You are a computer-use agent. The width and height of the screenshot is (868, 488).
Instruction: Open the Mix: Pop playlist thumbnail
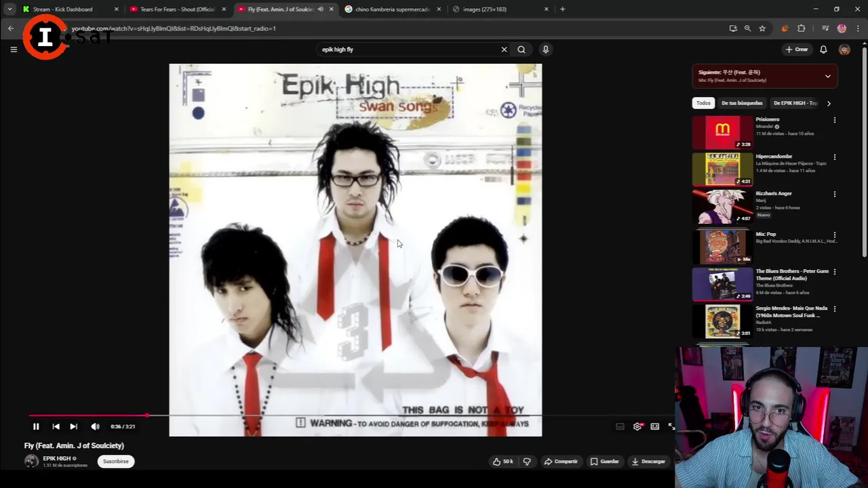[722, 247]
